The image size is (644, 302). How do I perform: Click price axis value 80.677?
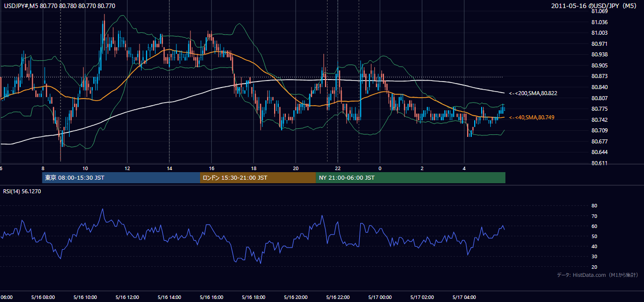point(600,141)
